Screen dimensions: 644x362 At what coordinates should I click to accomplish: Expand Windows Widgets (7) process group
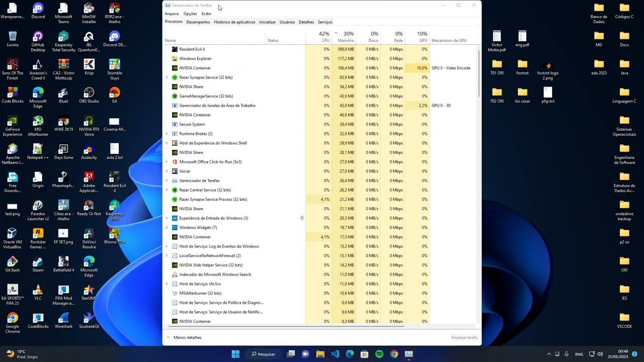pos(167,228)
